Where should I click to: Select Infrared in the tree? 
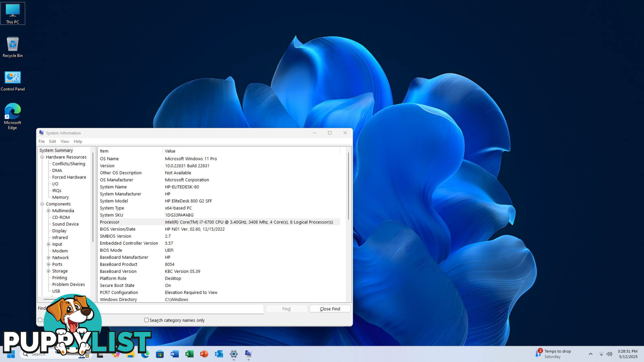click(x=60, y=238)
